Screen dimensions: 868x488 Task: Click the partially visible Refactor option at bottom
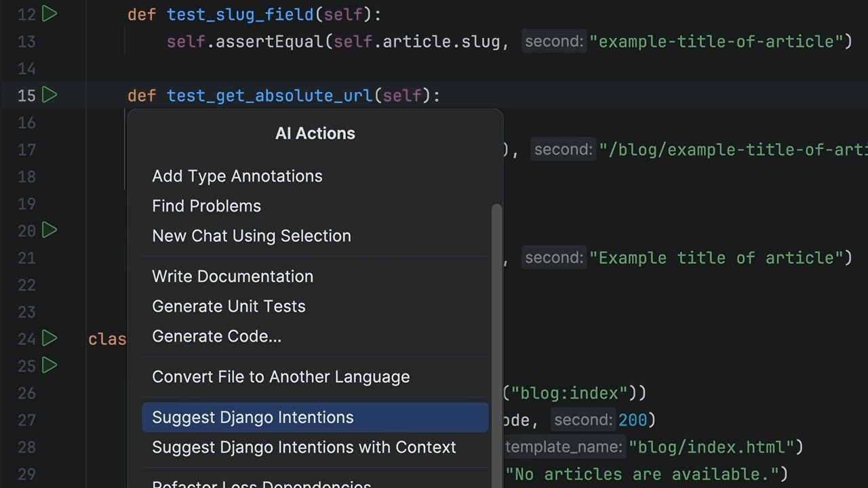[x=262, y=483]
